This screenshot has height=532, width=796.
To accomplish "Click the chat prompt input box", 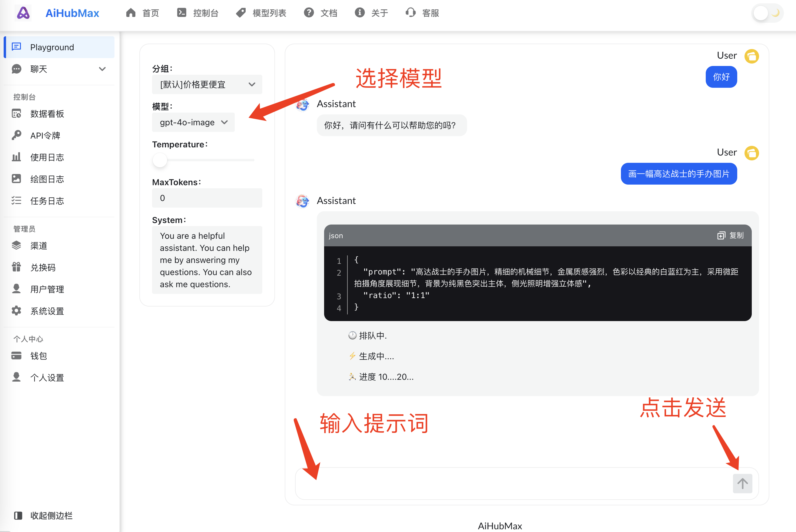I will pyautogui.click(x=509, y=483).
